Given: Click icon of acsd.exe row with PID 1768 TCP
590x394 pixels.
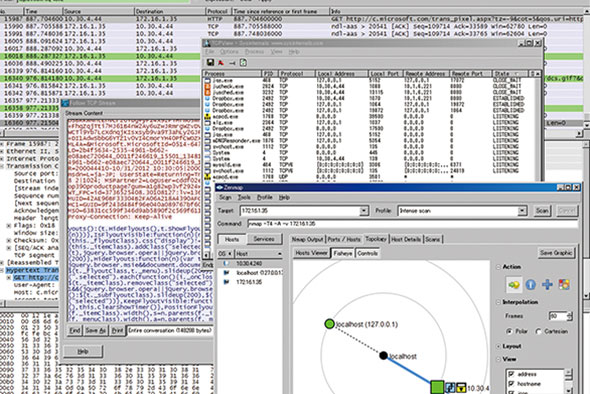Looking at the screenshot, I should point(207,116).
